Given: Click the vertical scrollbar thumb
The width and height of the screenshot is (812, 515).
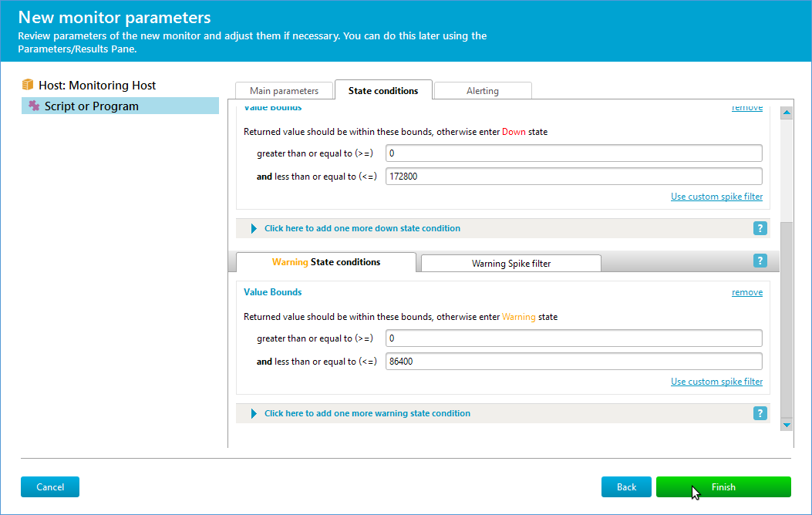Looking at the screenshot, I should 787,319.
